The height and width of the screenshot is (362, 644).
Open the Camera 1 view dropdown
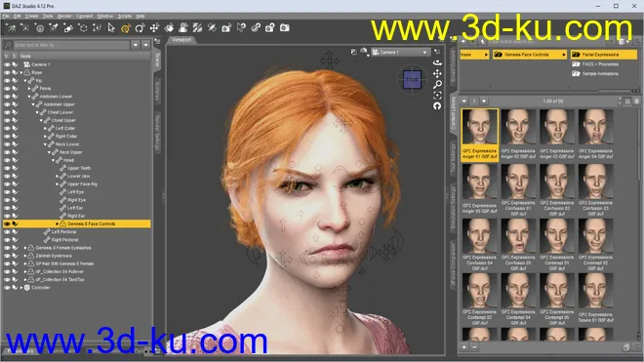coord(400,52)
